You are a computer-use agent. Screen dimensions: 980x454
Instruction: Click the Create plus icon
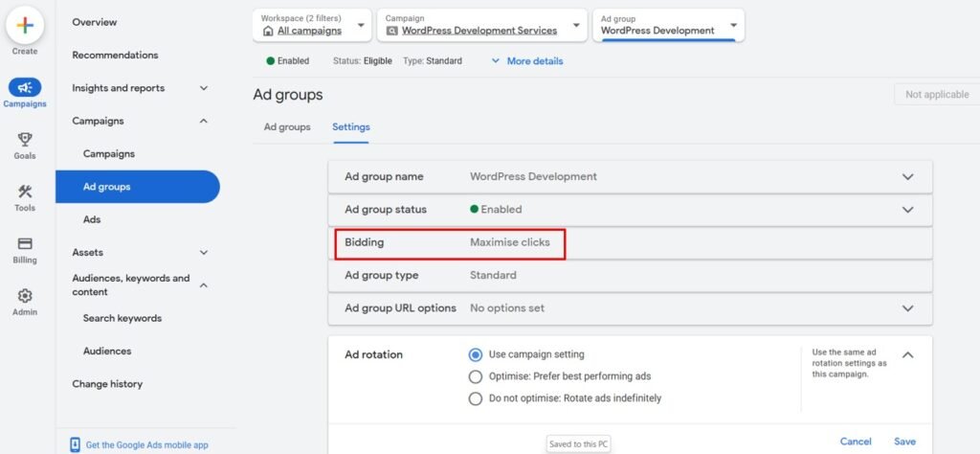25,25
